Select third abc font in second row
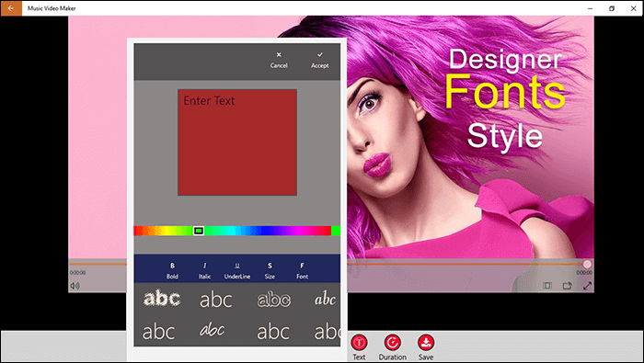 [273, 332]
